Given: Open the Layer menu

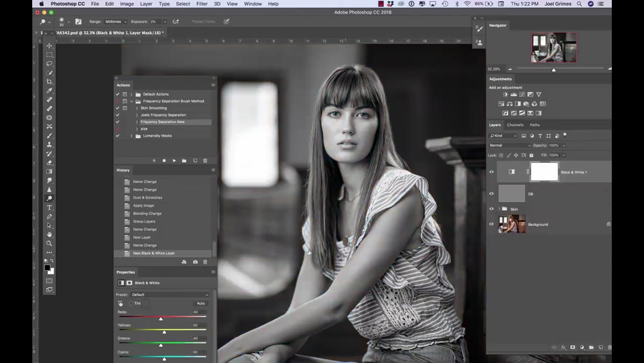Looking at the screenshot, I should [x=146, y=4].
